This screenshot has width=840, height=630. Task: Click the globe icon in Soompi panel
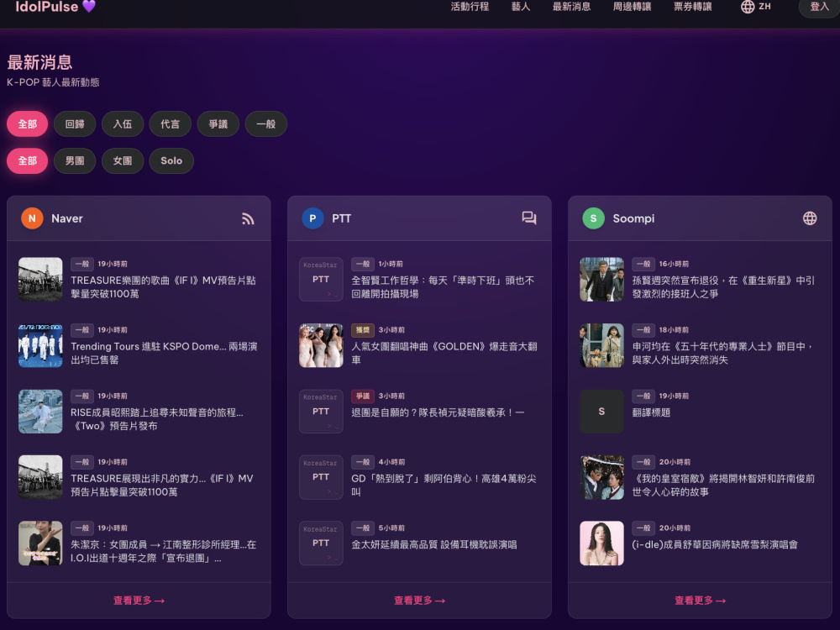810,218
